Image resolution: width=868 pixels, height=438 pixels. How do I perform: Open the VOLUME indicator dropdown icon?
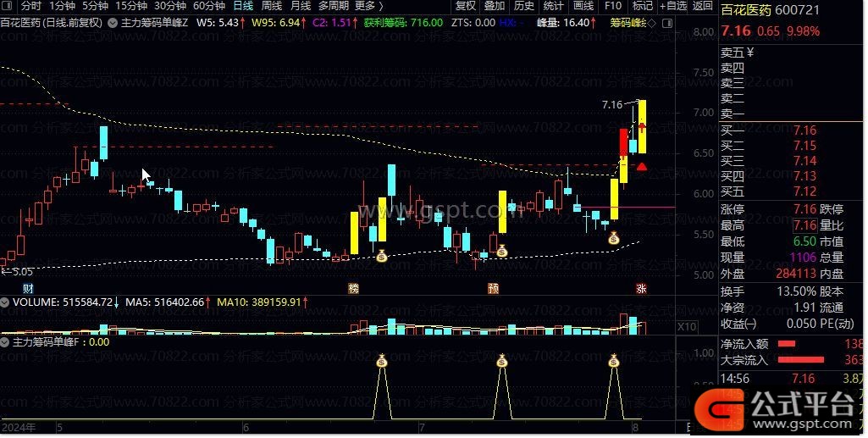[5, 302]
